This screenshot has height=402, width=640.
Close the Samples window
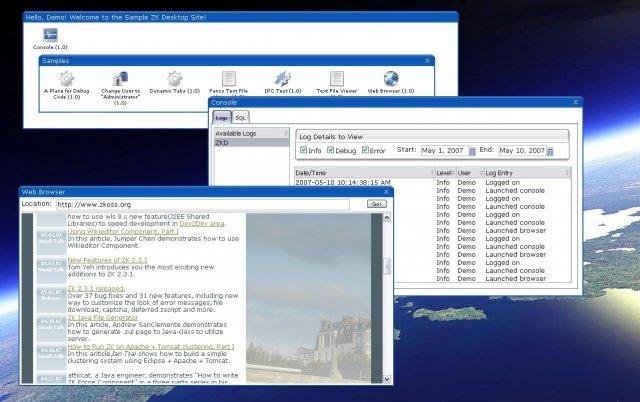click(427, 60)
